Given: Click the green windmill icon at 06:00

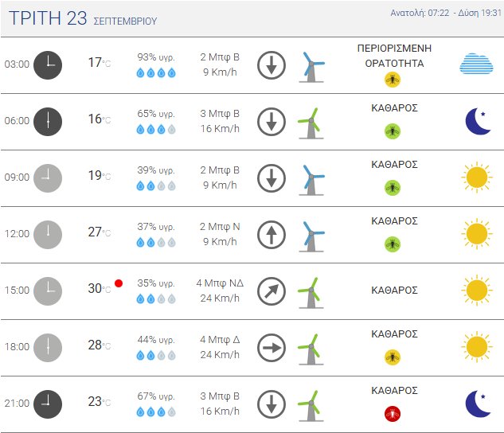Looking at the screenshot, I should point(311,122).
